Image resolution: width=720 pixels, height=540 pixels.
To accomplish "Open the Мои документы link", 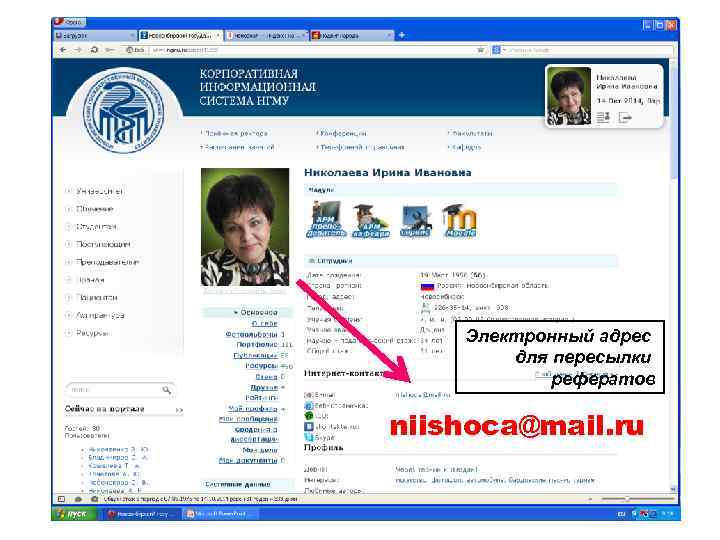I will point(248,460).
